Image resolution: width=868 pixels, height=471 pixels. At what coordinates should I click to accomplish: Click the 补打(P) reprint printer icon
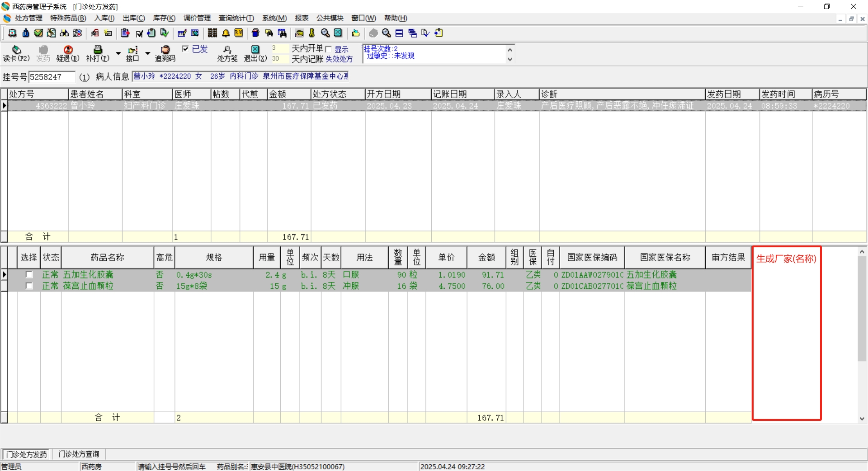coord(97,50)
